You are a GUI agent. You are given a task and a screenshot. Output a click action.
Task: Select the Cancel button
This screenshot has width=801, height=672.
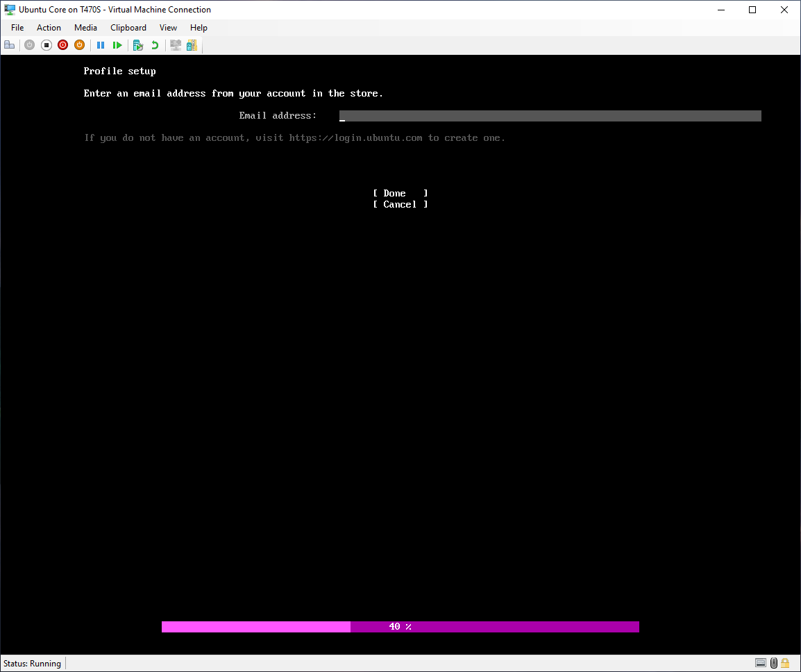click(x=400, y=204)
